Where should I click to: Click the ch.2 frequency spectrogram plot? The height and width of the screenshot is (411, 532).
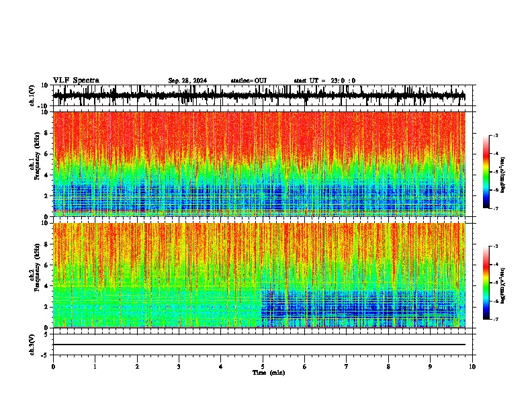(x=259, y=275)
